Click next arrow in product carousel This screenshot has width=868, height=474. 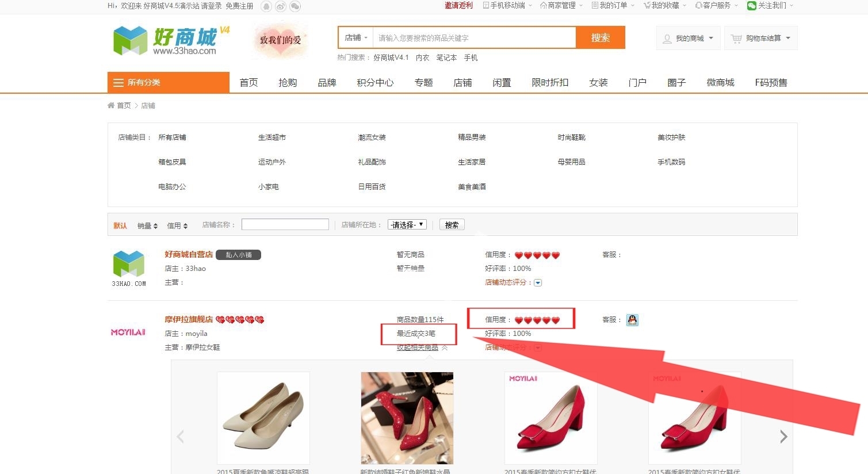click(783, 437)
